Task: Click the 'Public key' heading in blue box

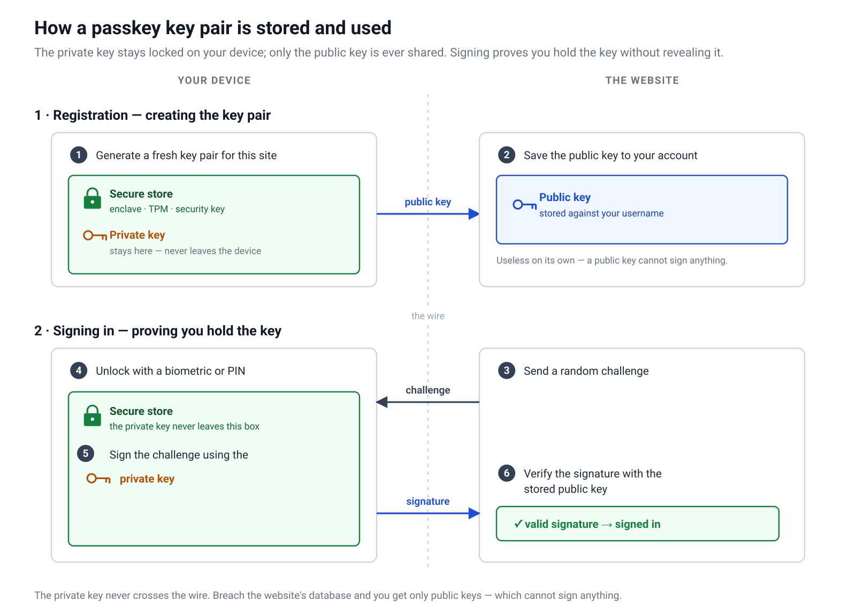Action: click(x=565, y=197)
